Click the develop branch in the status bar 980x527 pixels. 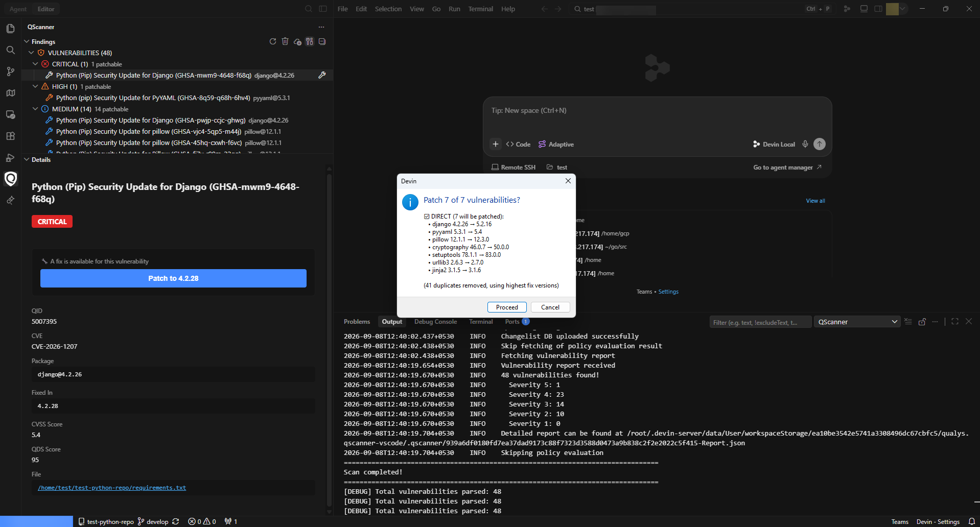153,521
